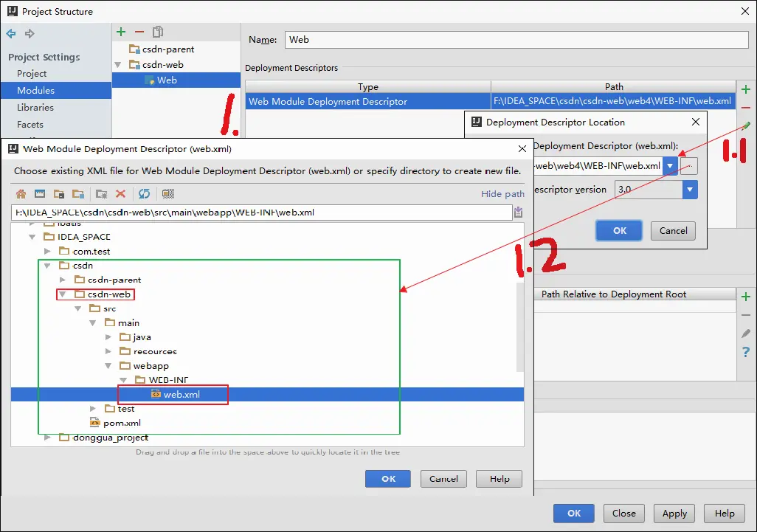Click Help in Project Structure window

pyautogui.click(x=725, y=514)
